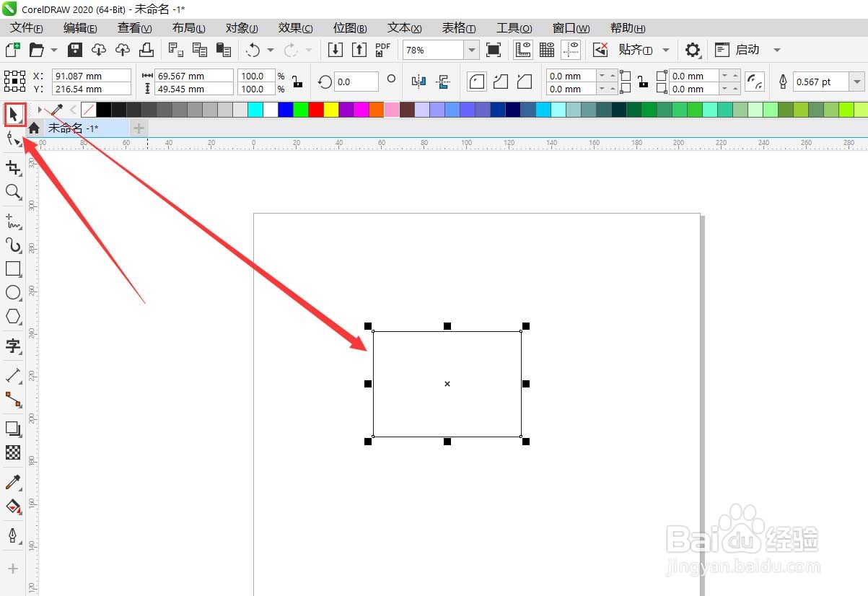Select the Transparency checkerboard tool
The height and width of the screenshot is (596, 868).
point(13,452)
